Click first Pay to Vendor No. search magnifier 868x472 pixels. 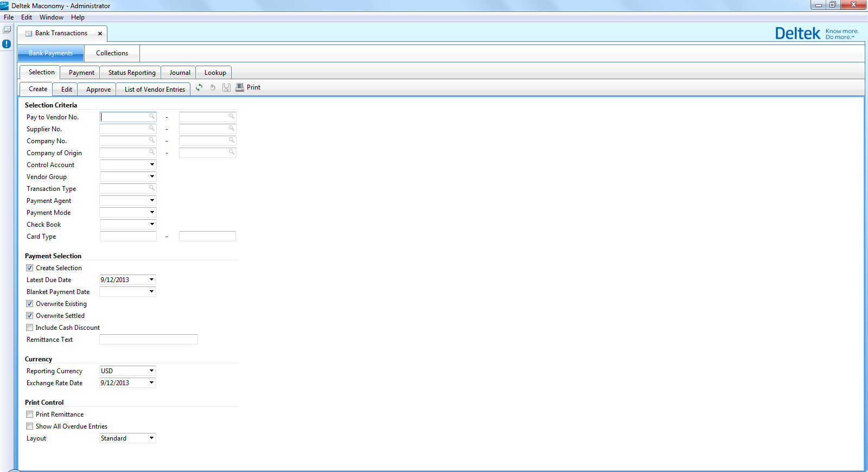point(152,116)
